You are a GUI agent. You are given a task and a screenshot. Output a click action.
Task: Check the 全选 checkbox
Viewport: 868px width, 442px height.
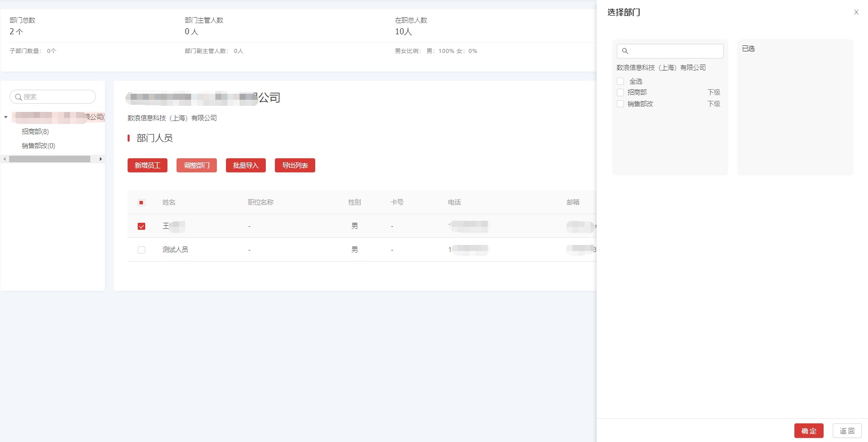(x=620, y=81)
